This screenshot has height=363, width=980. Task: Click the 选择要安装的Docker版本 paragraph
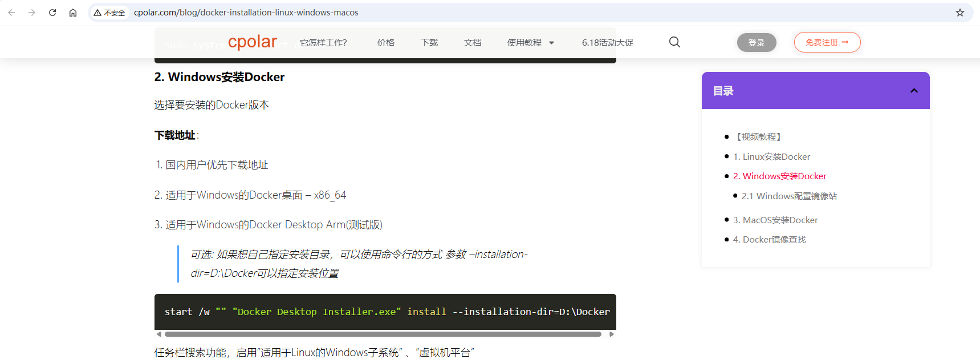(x=212, y=105)
